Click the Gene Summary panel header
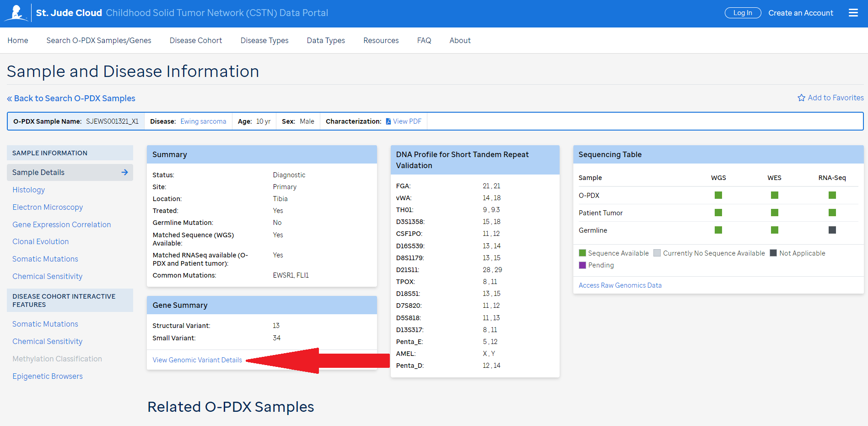The height and width of the screenshot is (426, 868). coord(262,305)
